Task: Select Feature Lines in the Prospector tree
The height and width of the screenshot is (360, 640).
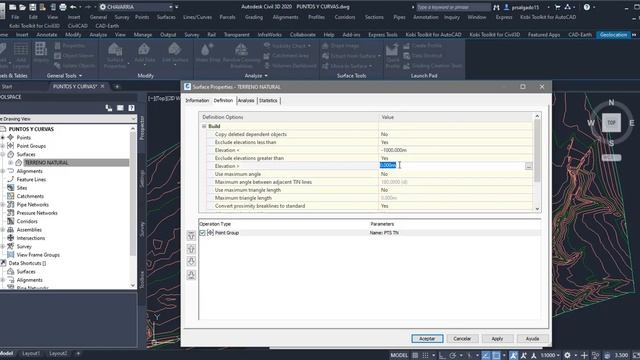Action: tap(31, 179)
